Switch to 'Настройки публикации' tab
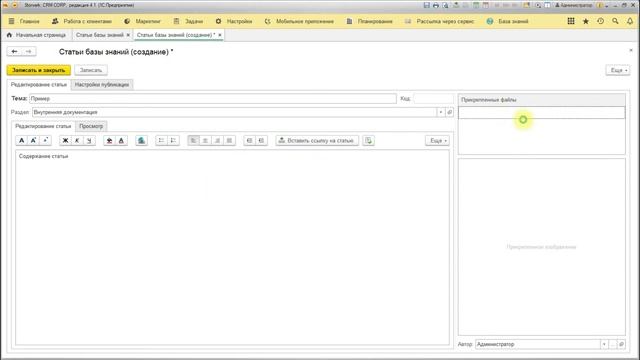This screenshot has height=360, width=640. [102, 84]
